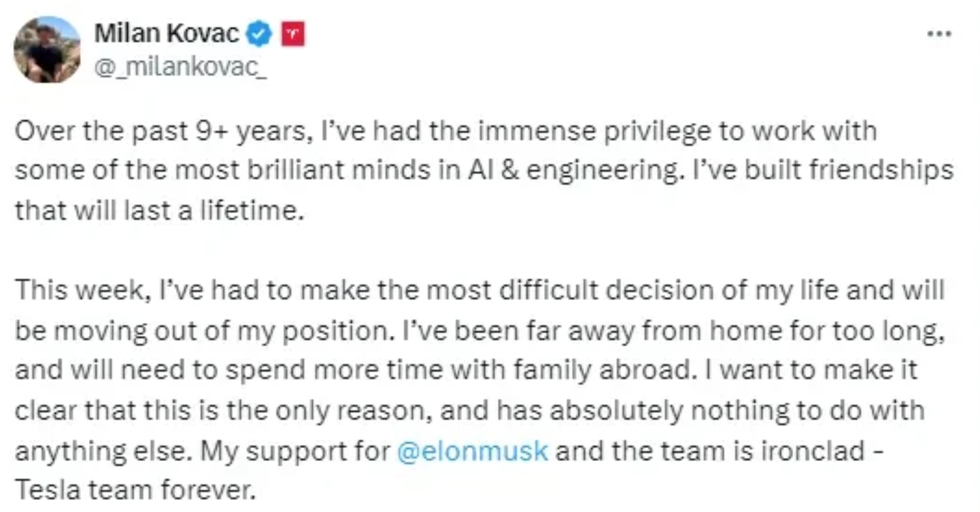Viewport: 980px width, 512px height.
Task: Open the @elonmusk mention link
Action: [x=472, y=451]
